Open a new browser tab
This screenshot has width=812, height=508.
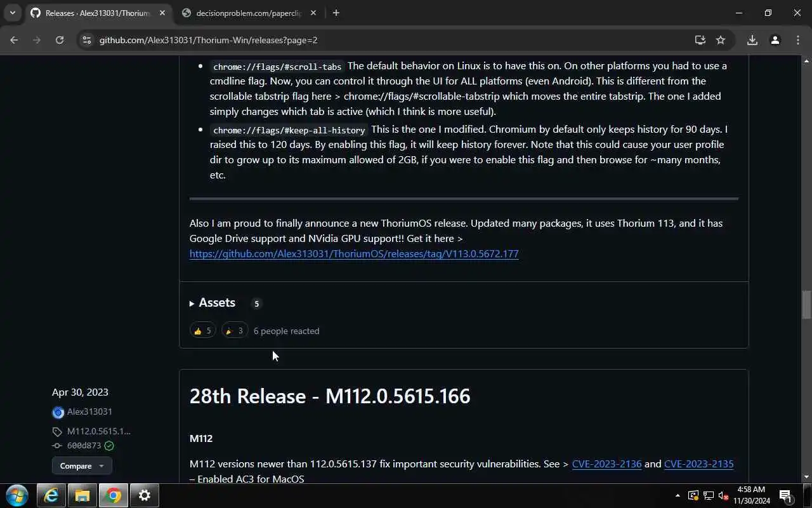336,13
